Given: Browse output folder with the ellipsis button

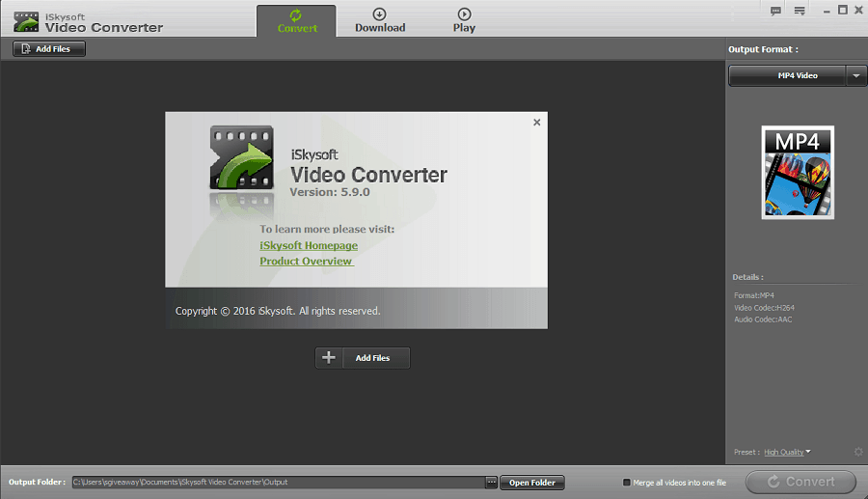Looking at the screenshot, I should point(491,483).
